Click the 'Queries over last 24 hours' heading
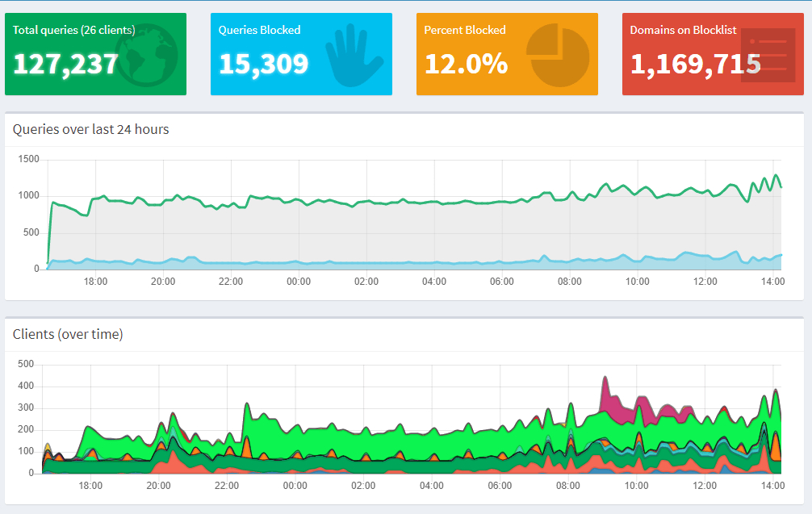 coord(91,129)
